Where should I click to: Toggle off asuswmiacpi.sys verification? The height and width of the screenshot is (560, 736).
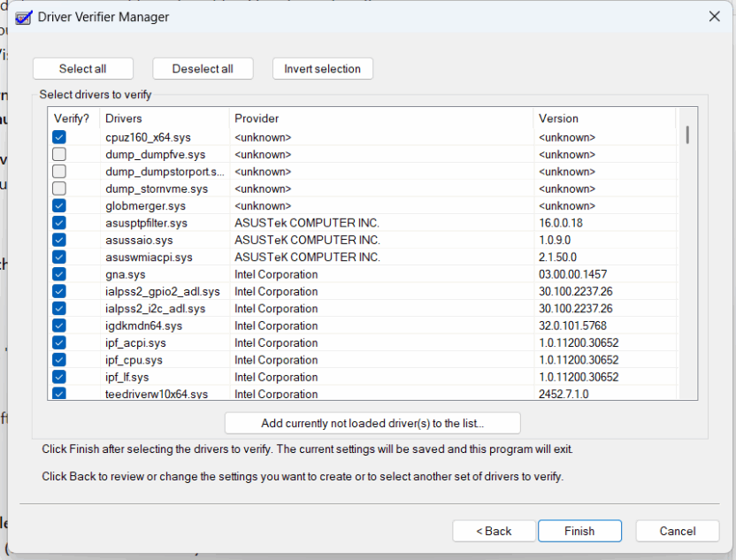(58, 257)
